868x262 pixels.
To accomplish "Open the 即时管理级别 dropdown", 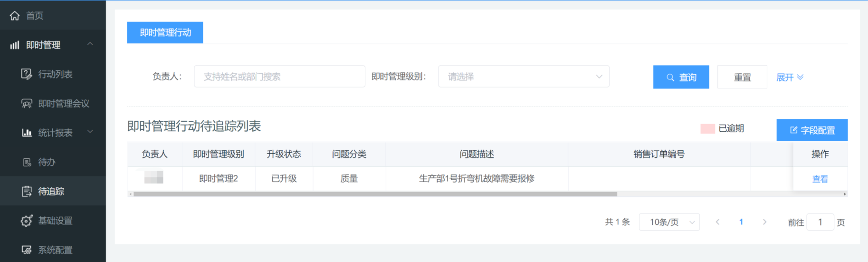I will [523, 77].
